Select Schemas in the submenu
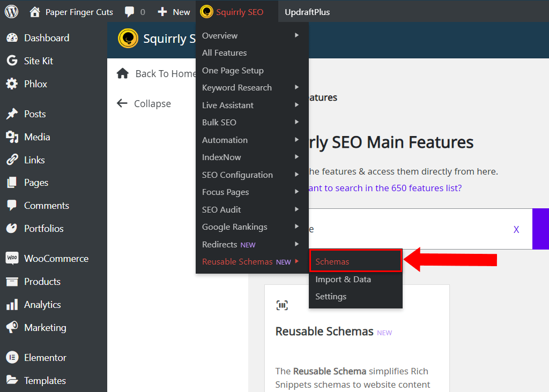The image size is (549, 392). pos(356,261)
